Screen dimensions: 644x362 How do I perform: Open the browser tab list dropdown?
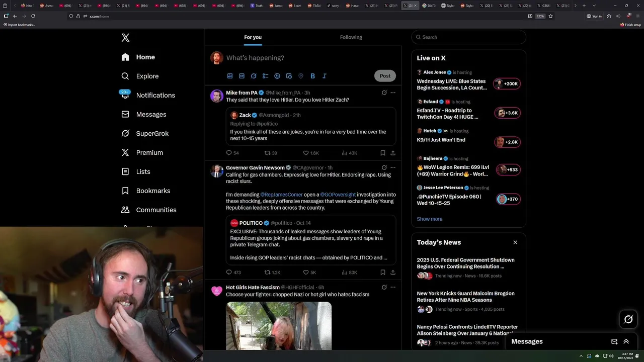point(594,6)
